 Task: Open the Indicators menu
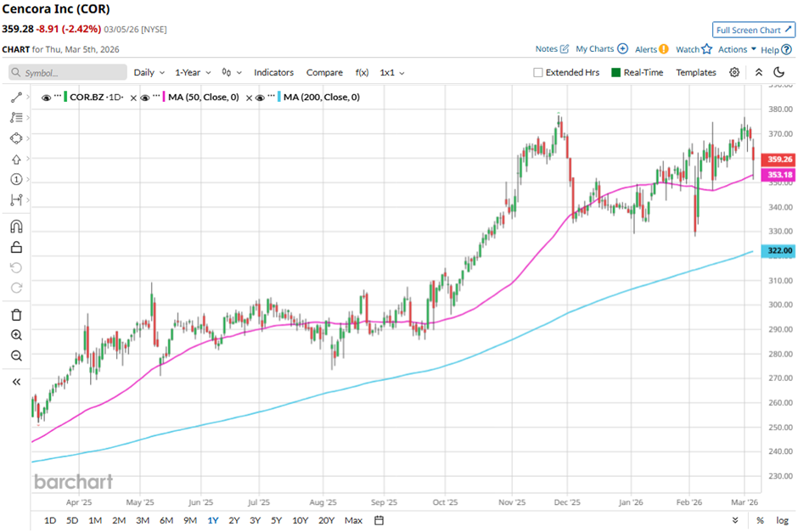pos(273,73)
